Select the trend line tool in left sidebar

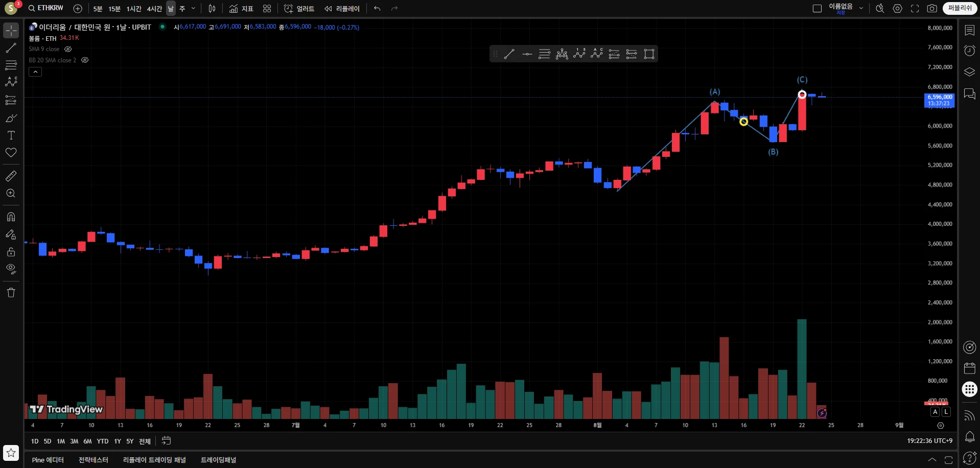click(11, 48)
